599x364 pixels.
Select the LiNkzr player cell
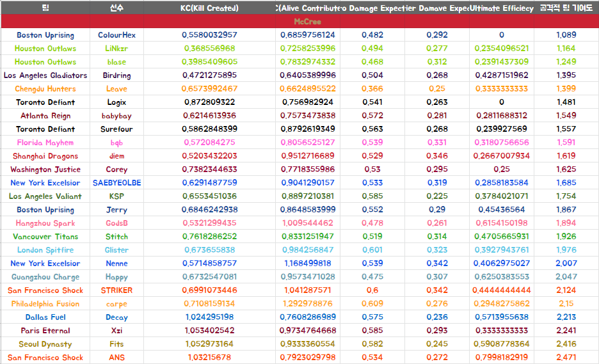point(116,49)
